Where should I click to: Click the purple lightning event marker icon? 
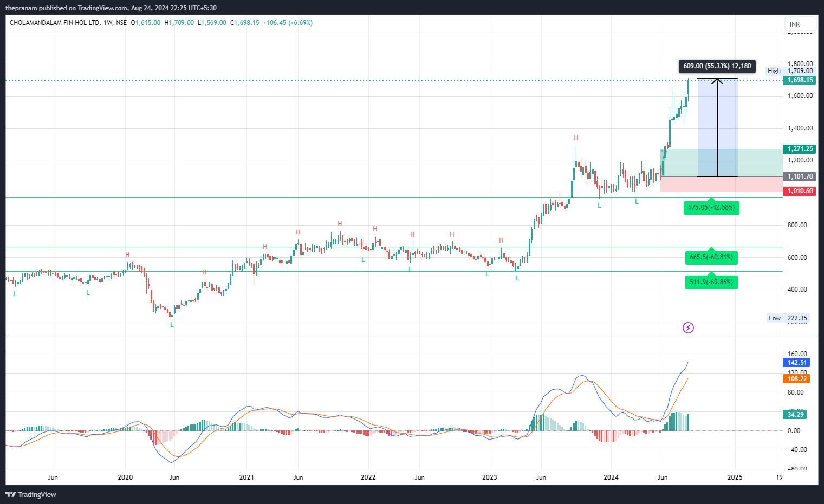point(688,328)
